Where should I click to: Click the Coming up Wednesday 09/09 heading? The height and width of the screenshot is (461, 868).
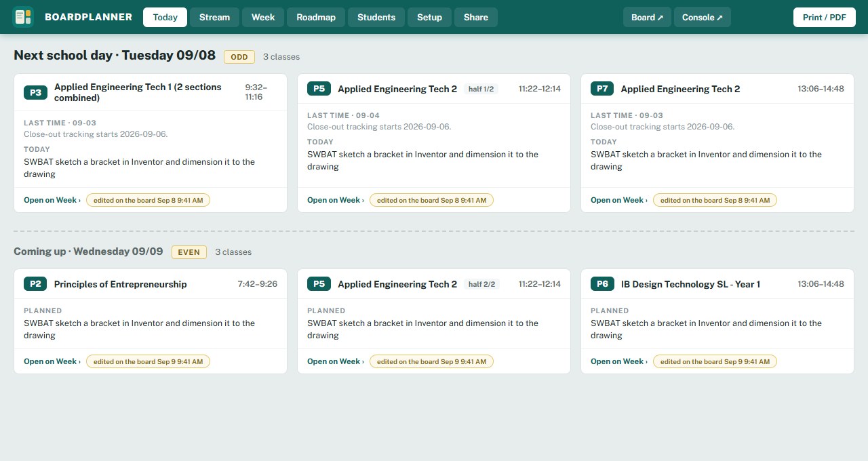[88, 252]
